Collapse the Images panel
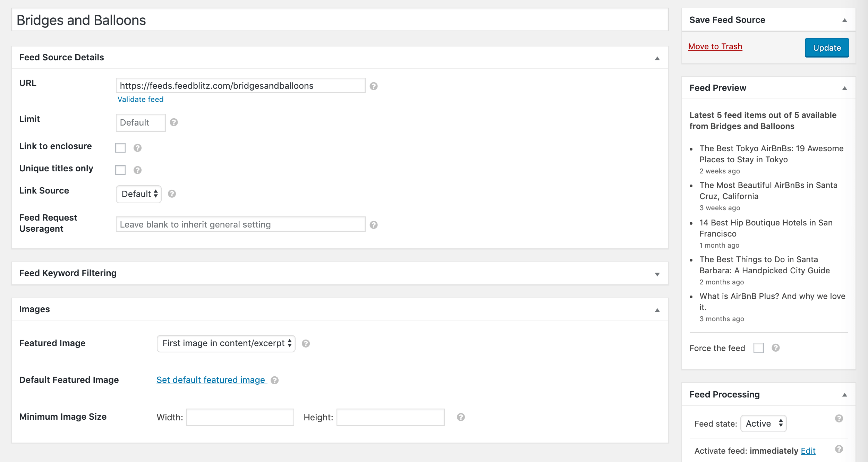The image size is (868, 462). 657,310
